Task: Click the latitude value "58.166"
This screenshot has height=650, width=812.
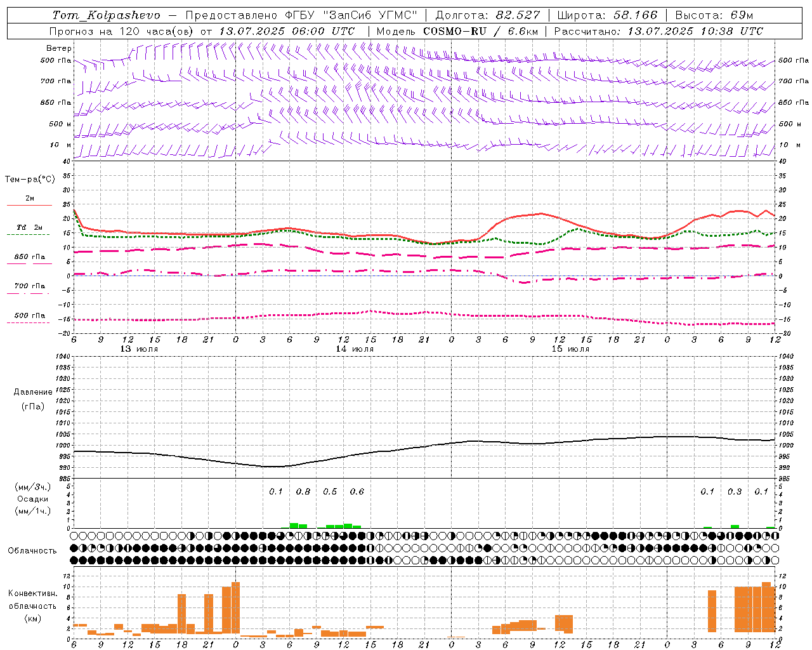Action: click(635, 15)
